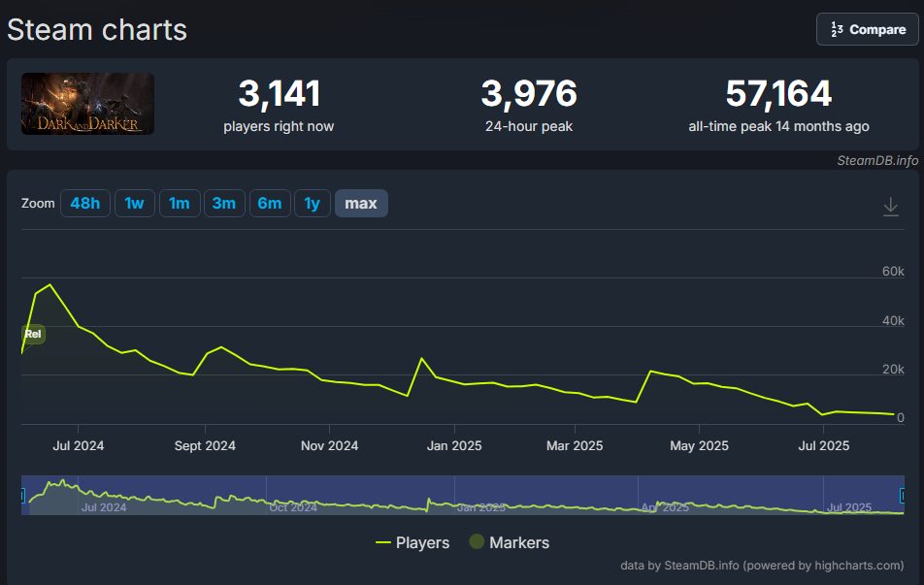
Task: Select the max zoom range
Action: (x=361, y=204)
